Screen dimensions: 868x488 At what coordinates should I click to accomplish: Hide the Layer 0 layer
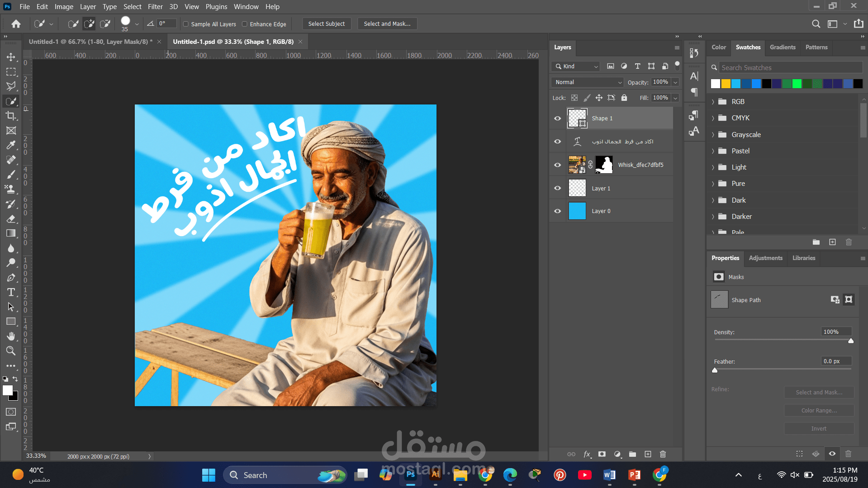[x=557, y=211]
